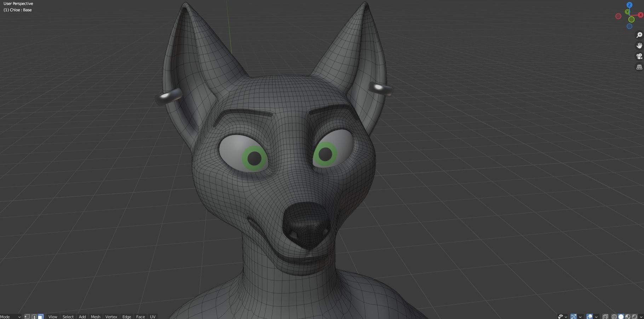Viewport: 644px width, 319px height.
Task: Click the hand pan view icon
Action: (x=639, y=46)
